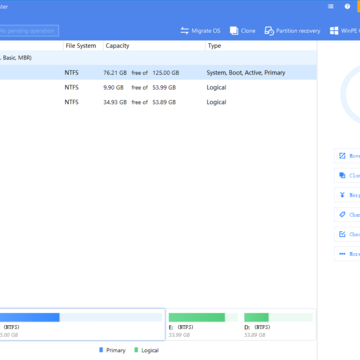Sort by the Capacity column header

(x=117, y=46)
